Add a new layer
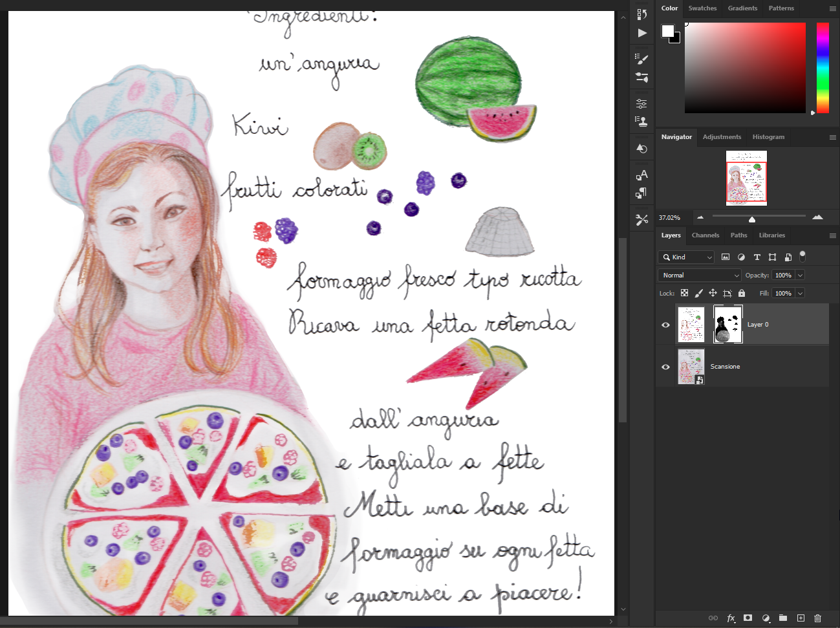840x628 pixels. [800, 618]
